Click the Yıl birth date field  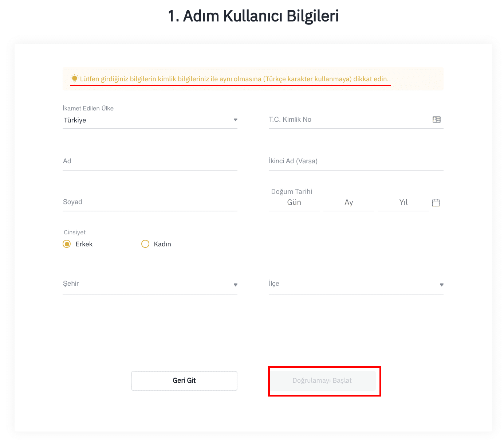point(403,203)
